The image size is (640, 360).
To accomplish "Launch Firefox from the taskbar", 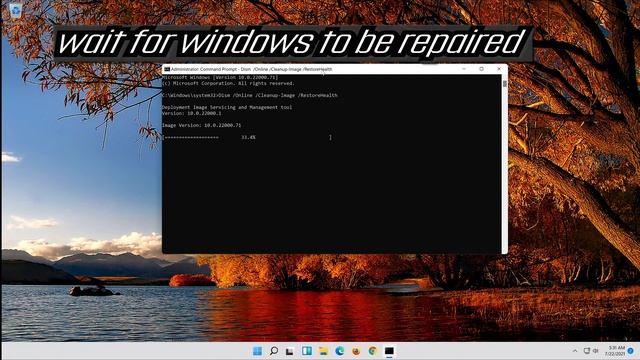I will pyautogui.click(x=356, y=351).
